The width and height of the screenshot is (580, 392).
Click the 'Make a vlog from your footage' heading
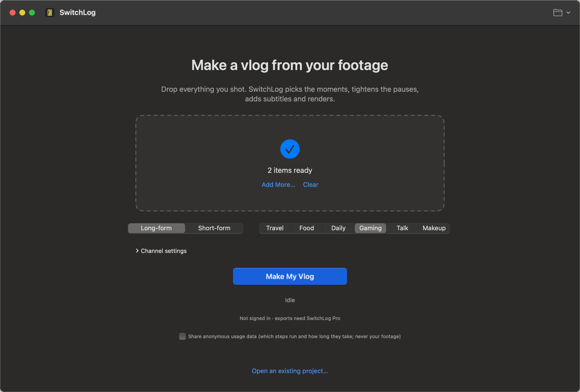[x=290, y=65]
